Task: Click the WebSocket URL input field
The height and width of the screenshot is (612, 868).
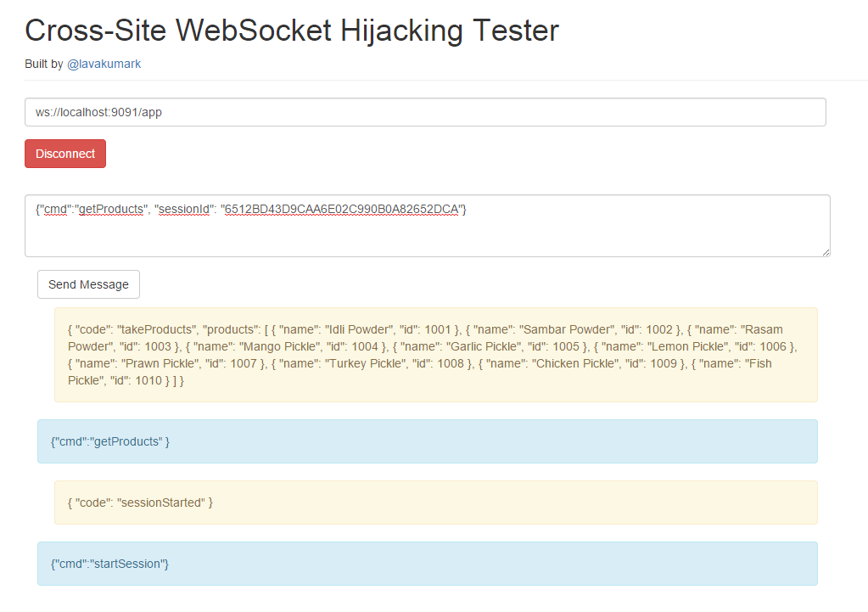Action: coord(424,112)
